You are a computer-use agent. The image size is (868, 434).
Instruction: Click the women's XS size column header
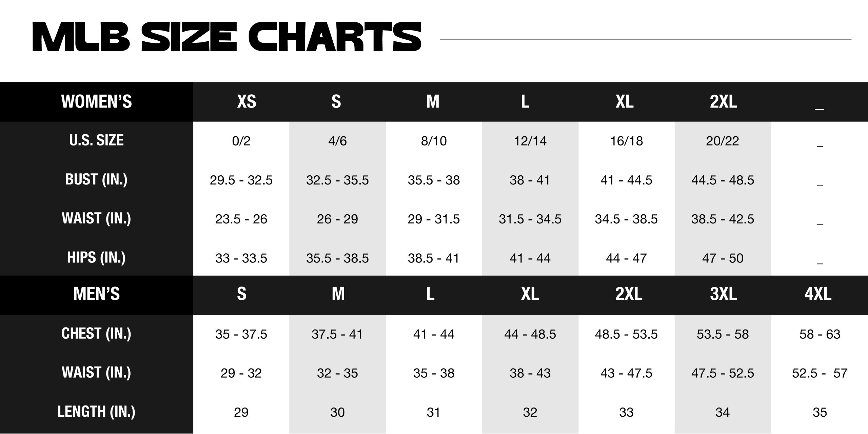click(x=246, y=101)
